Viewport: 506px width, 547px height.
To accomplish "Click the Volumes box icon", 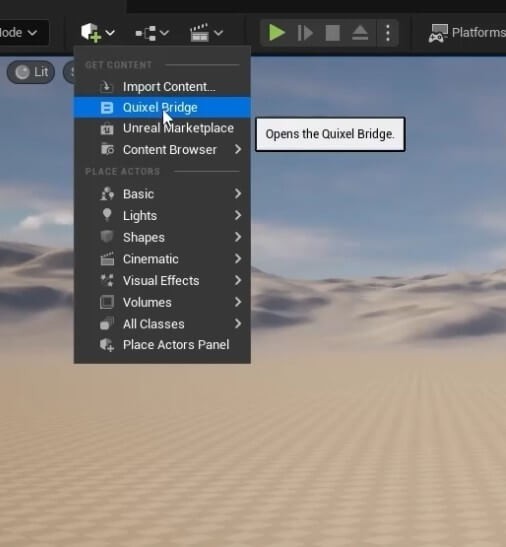I will (x=107, y=302).
